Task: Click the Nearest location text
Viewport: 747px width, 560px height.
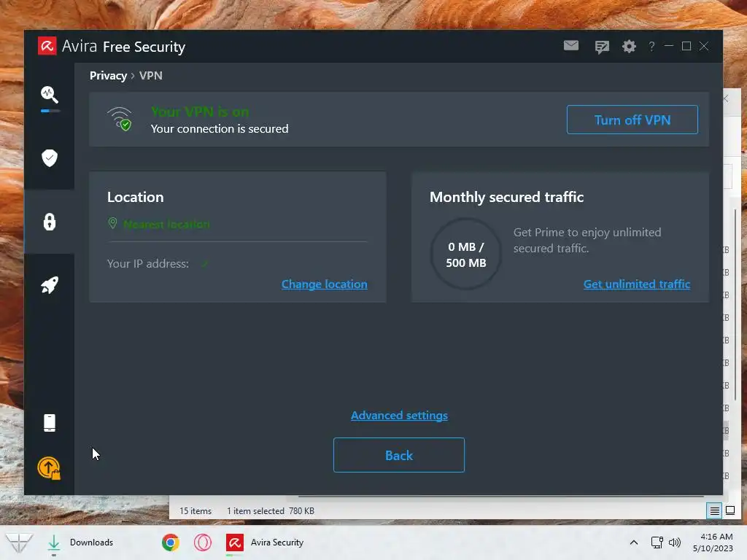Action: tap(166, 225)
